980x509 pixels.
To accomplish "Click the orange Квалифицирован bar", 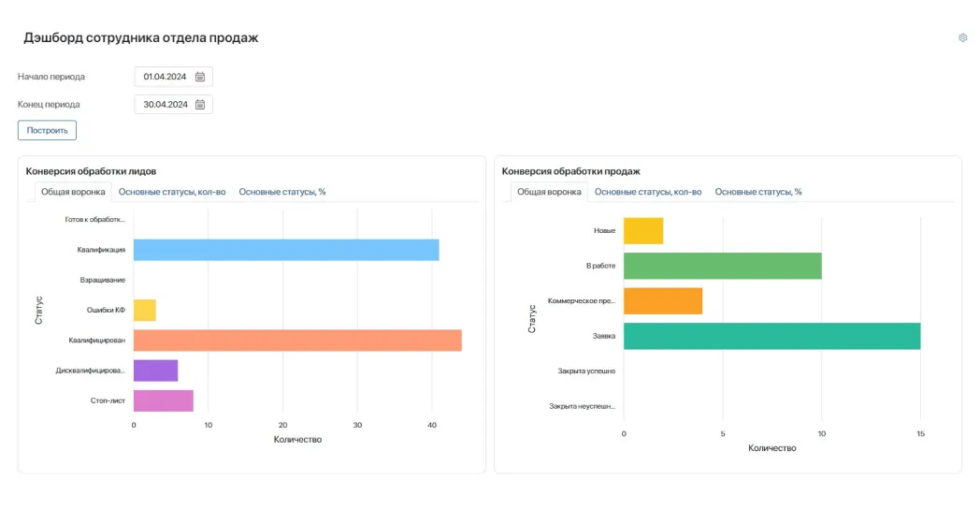I will (297, 341).
